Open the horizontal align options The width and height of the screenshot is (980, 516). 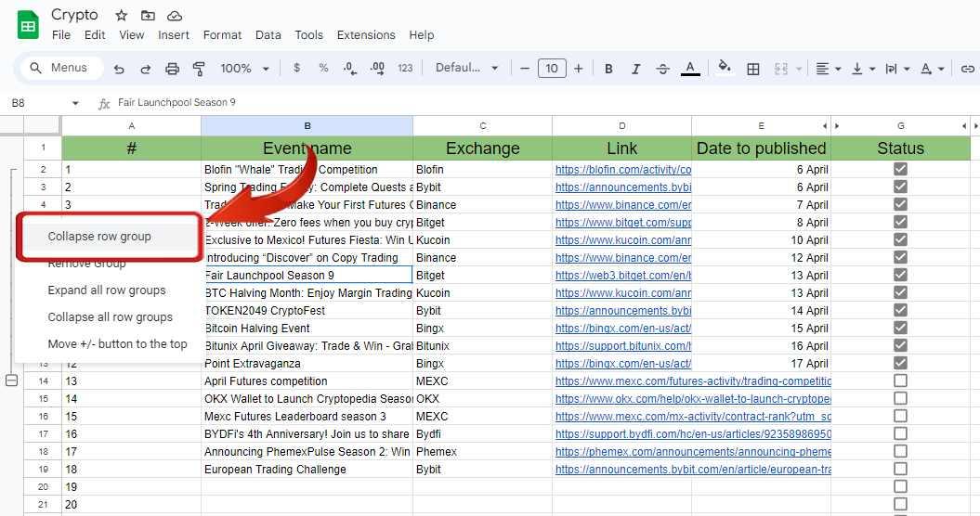click(x=829, y=69)
